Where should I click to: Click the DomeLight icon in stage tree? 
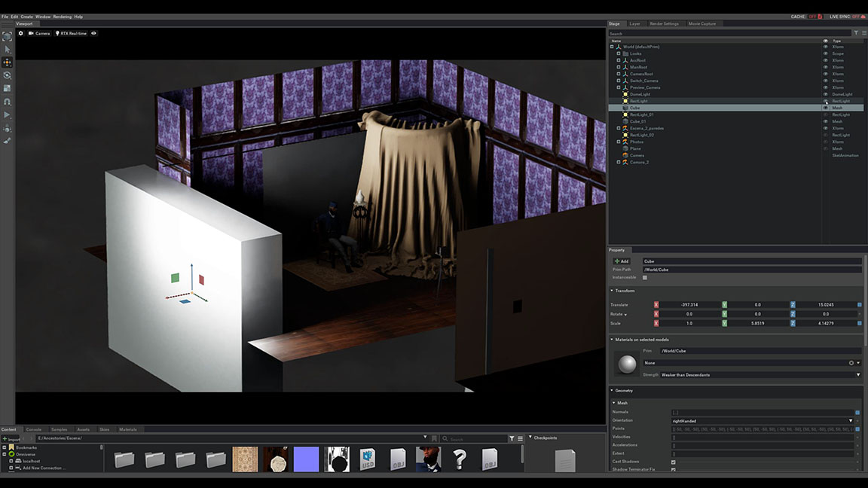(625, 94)
